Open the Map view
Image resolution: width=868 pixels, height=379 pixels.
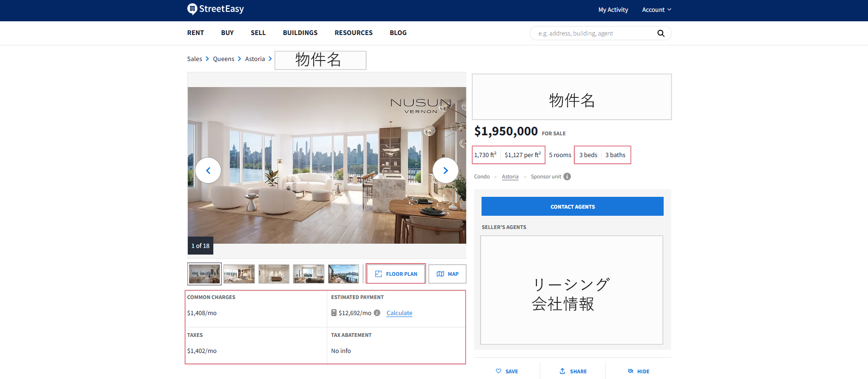[447, 274]
